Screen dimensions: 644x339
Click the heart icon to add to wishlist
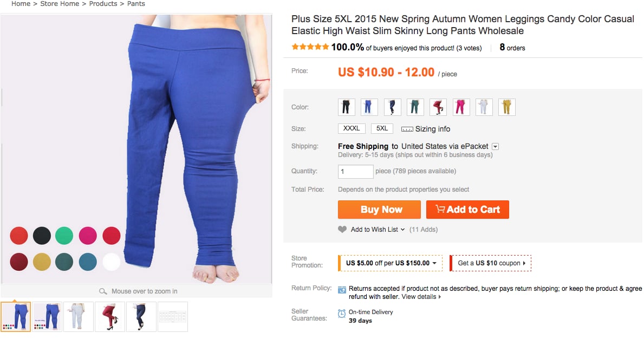click(x=341, y=229)
